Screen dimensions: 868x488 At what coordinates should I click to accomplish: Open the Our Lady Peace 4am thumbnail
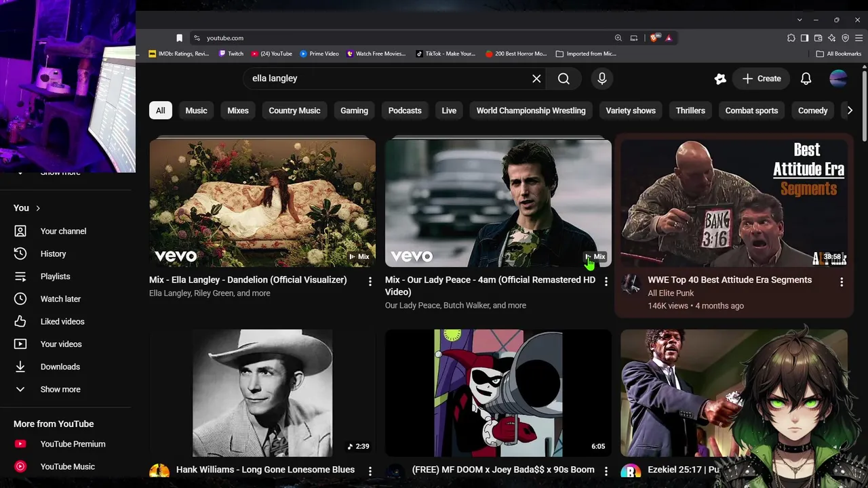click(x=498, y=202)
